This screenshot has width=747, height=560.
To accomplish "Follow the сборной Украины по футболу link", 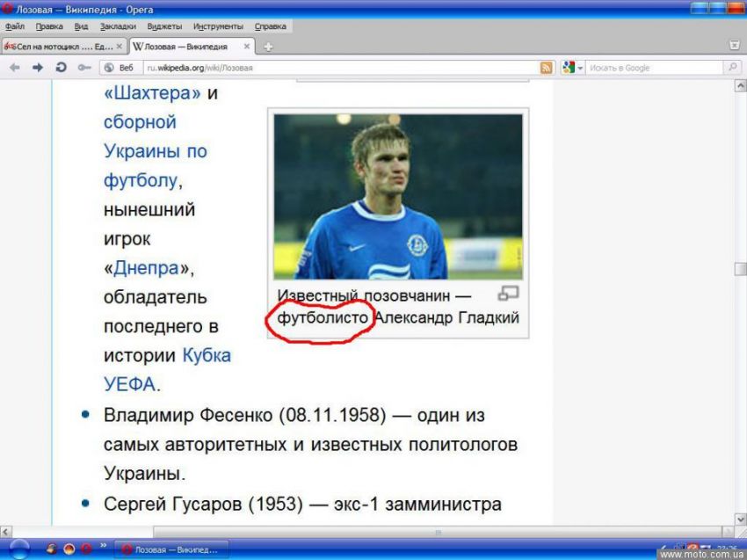I will tap(156, 151).
